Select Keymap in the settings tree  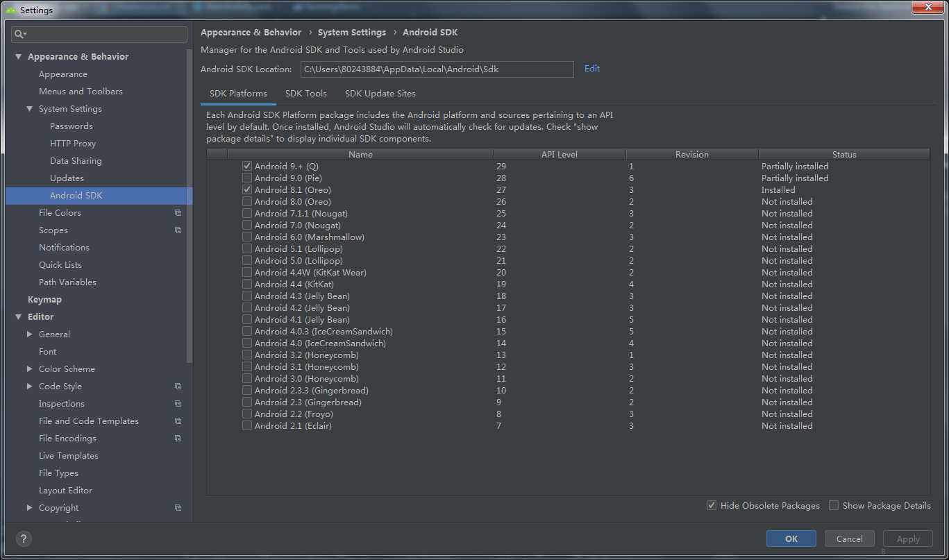tap(44, 300)
